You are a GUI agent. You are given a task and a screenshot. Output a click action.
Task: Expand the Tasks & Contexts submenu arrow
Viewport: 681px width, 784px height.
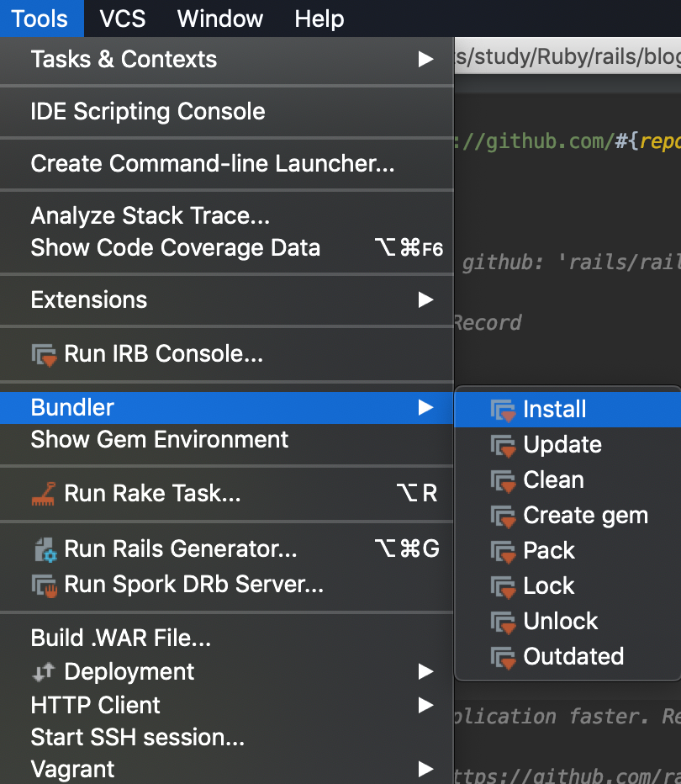click(x=426, y=59)
